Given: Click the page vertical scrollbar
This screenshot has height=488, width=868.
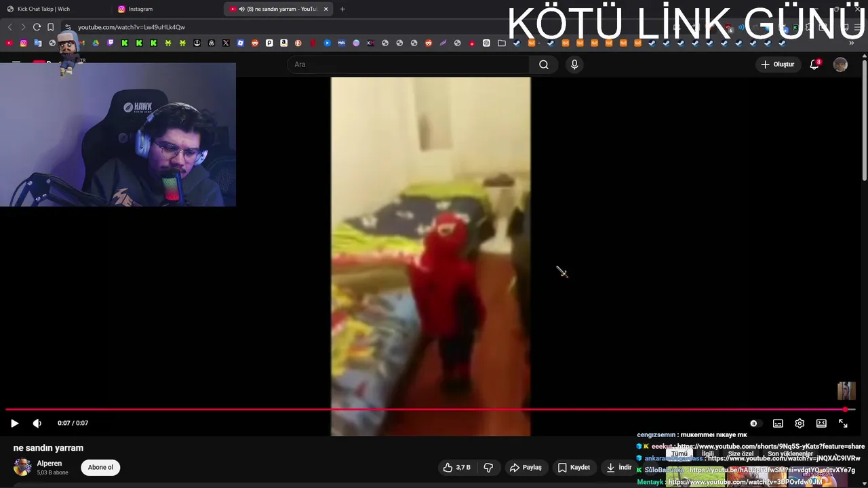Looking at the screenshot, I should tap(864, 122).
